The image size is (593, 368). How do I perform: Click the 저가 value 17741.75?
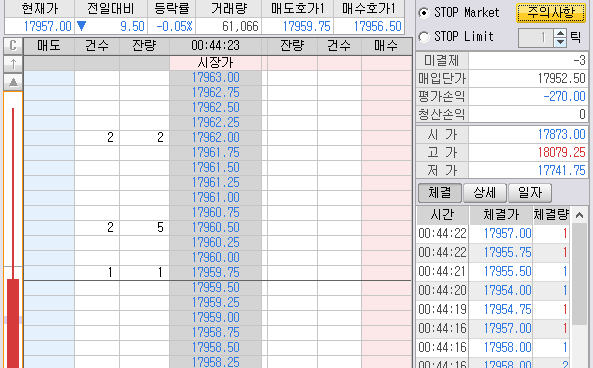tap(562, 171)
